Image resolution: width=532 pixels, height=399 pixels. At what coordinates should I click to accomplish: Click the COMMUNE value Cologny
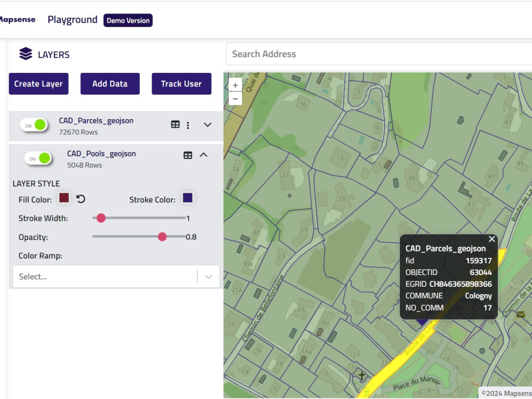coord(478,296)
